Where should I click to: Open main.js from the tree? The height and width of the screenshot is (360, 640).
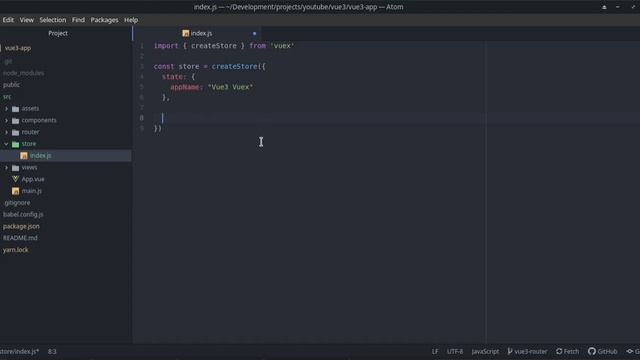[x=31, y=191]
